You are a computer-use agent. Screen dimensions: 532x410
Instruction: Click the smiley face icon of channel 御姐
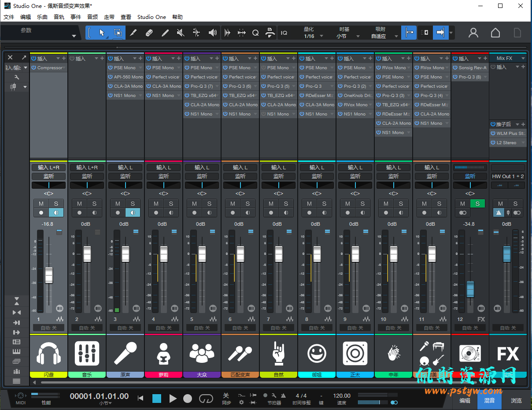tap(317, 354)
